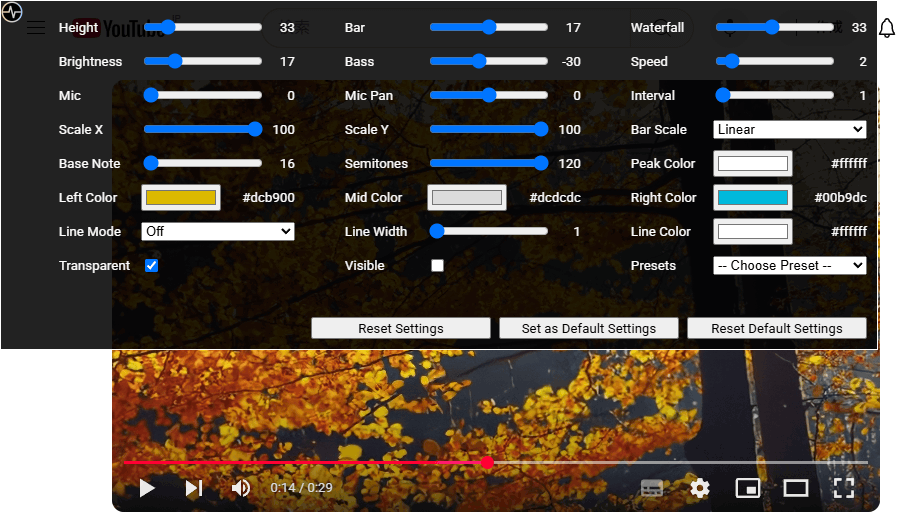This screenshot has width=920, height=526.
Task: Click the Base Note value 16
Action: (287, 164)
